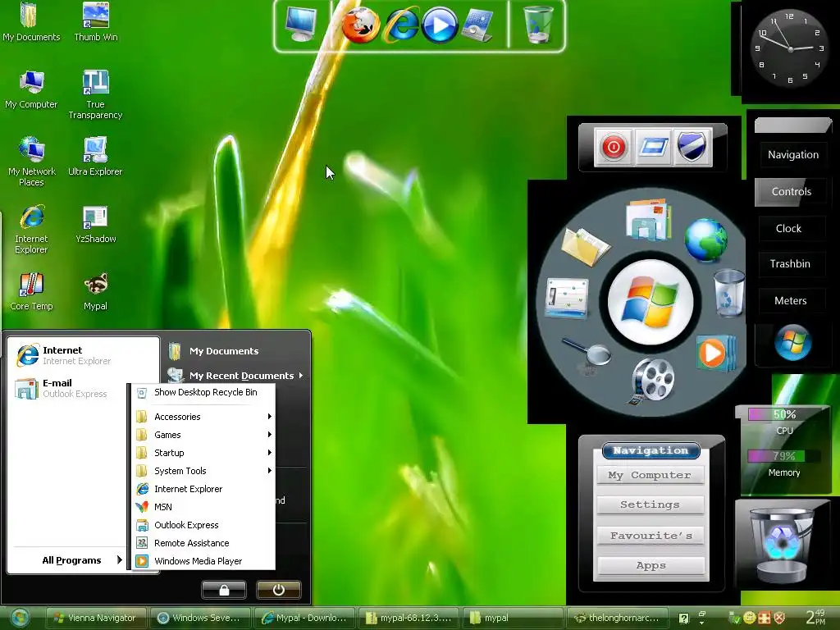Viewport: 840px width, 630px height.
Task: Open pinned E-mail Outlook Express item
Action: (x=83, y=388)
